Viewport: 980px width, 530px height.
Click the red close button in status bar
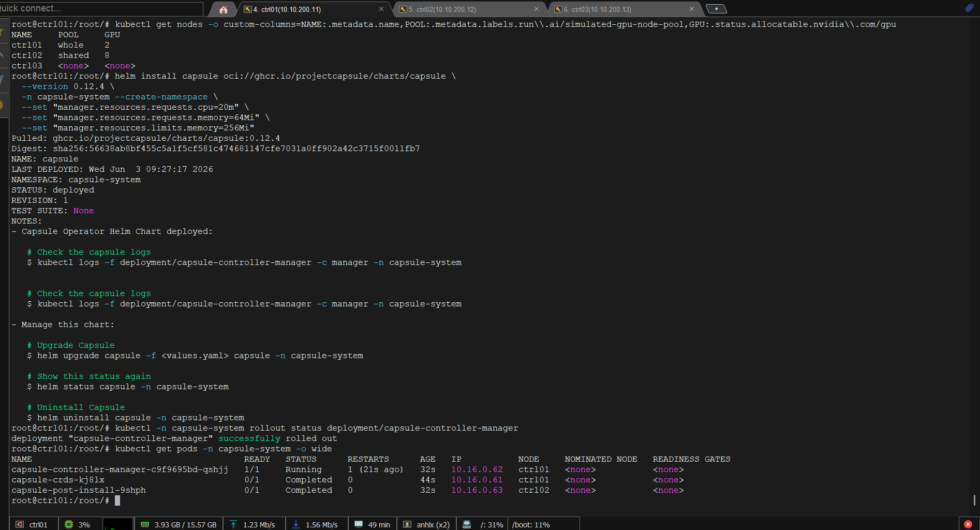pyautogui.click(x=968, y=524)
